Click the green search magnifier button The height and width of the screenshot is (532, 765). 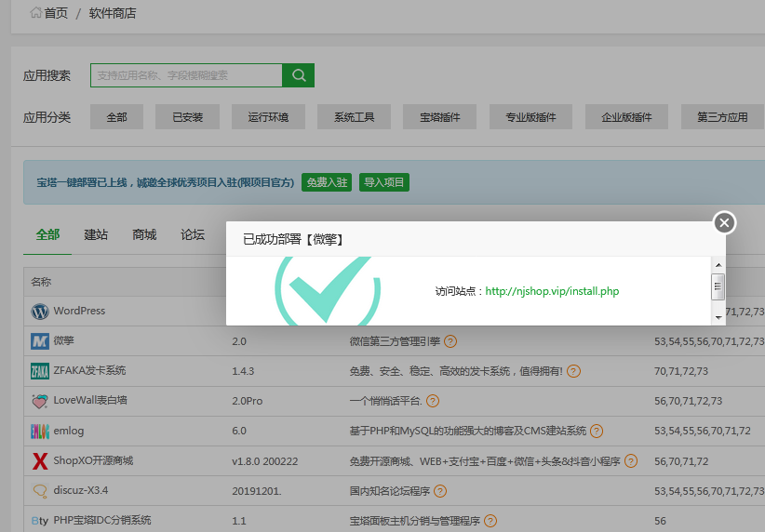pyautogui.click(x=298, y=75)
